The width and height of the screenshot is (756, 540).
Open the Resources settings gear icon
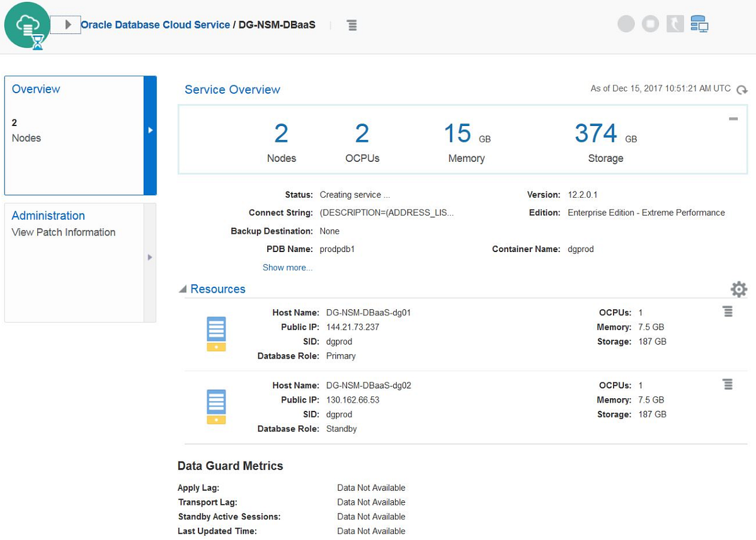tap(738, 289)
